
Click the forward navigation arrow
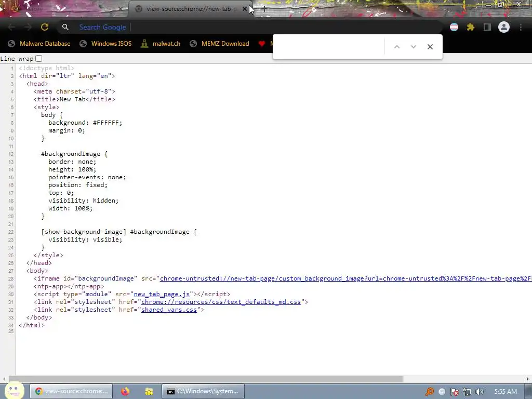coord(28,27)
